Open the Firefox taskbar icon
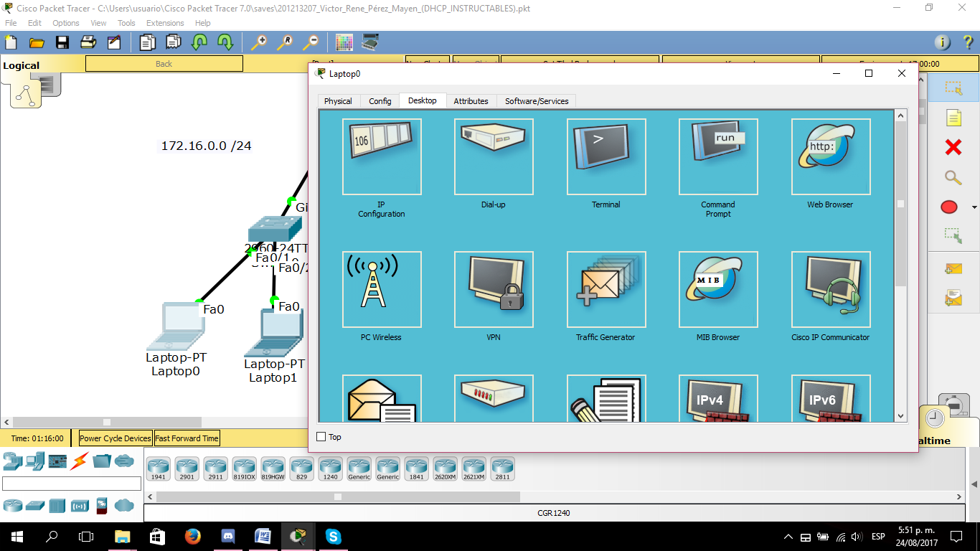Image resolution: width=980 pixels, height=551 pixels. coord(192,536)
